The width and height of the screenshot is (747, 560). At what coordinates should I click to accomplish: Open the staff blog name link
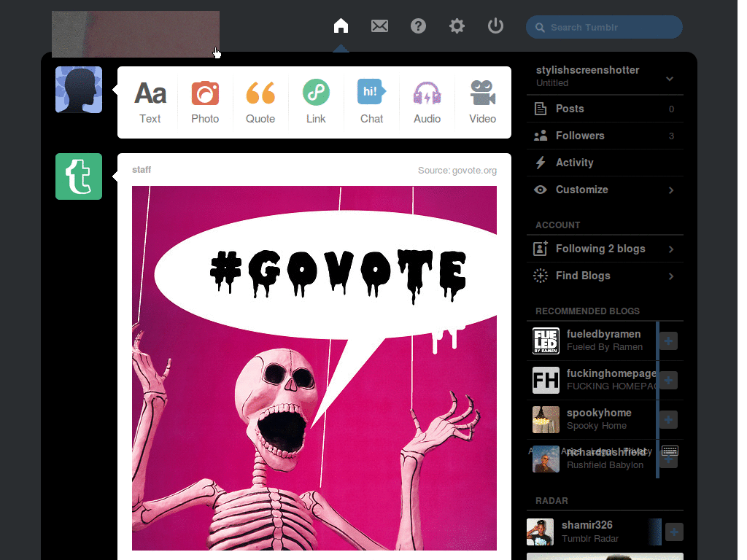click(x=142, y=169)
